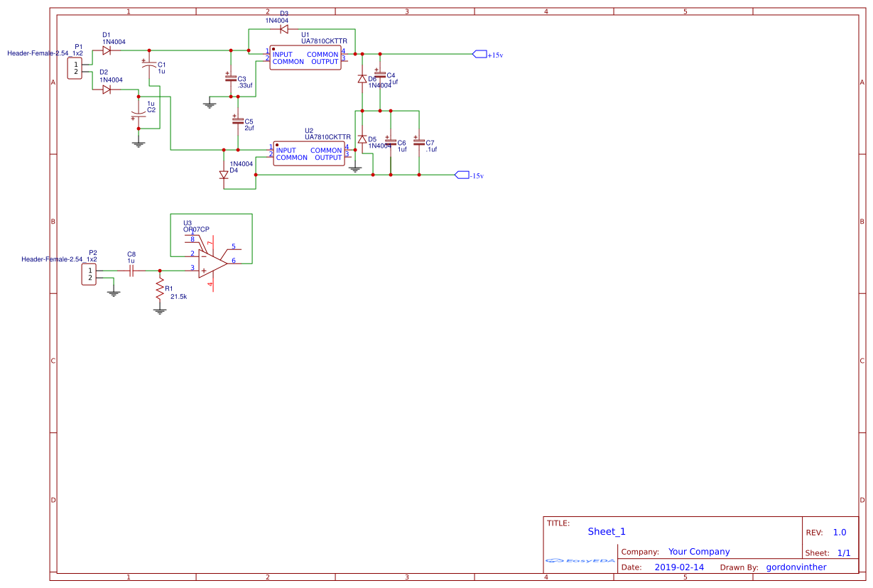Screen dimensions: 873x588
Task: Select diode D1 labeled 1N4004
Action: click(108, 51)
